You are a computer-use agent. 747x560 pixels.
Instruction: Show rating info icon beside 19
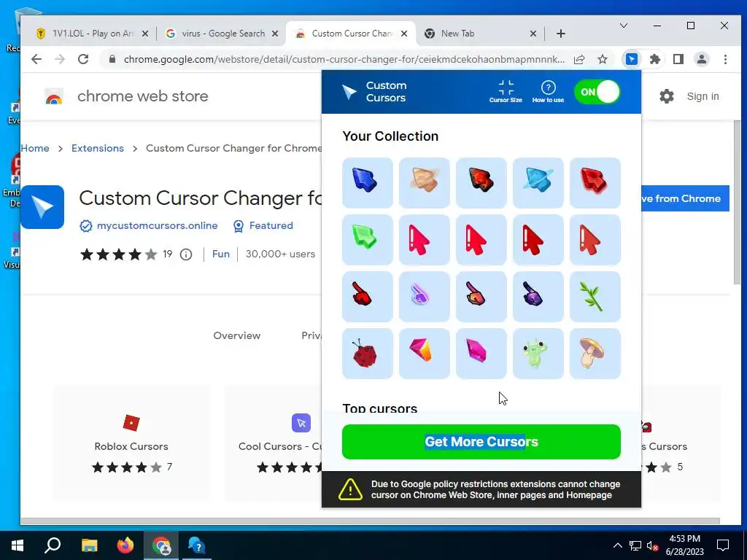pyautogui.click(x=186, y=254)
